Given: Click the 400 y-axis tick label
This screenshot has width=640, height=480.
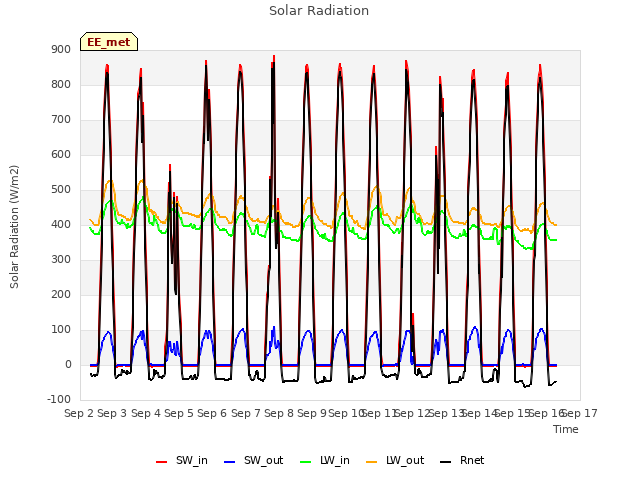Looking at the screenshot, I should tap(61, 225).
